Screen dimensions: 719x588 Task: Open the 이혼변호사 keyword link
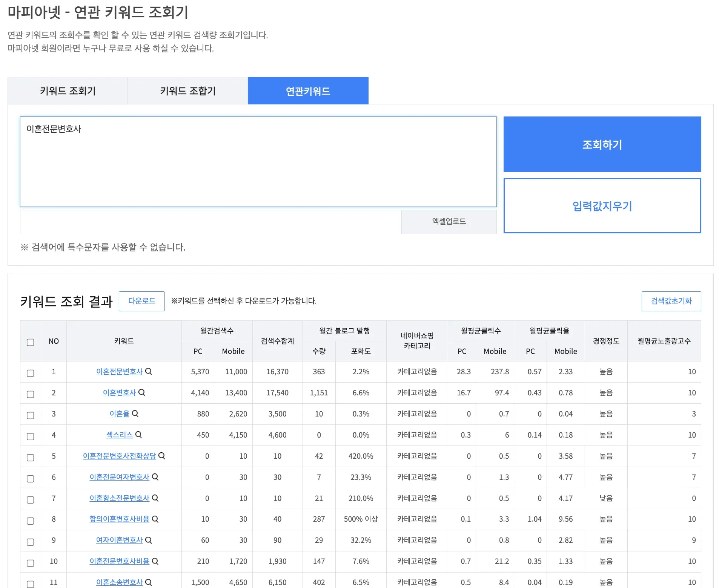pyautogui.click(x=119, y=393)
